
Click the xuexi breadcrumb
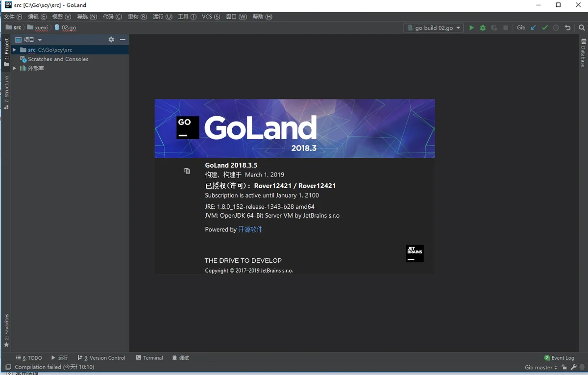coord(38,28)
